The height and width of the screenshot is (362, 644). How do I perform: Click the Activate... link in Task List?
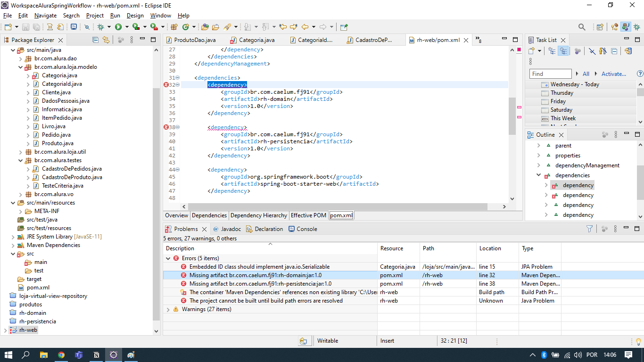tap(614, 74)
